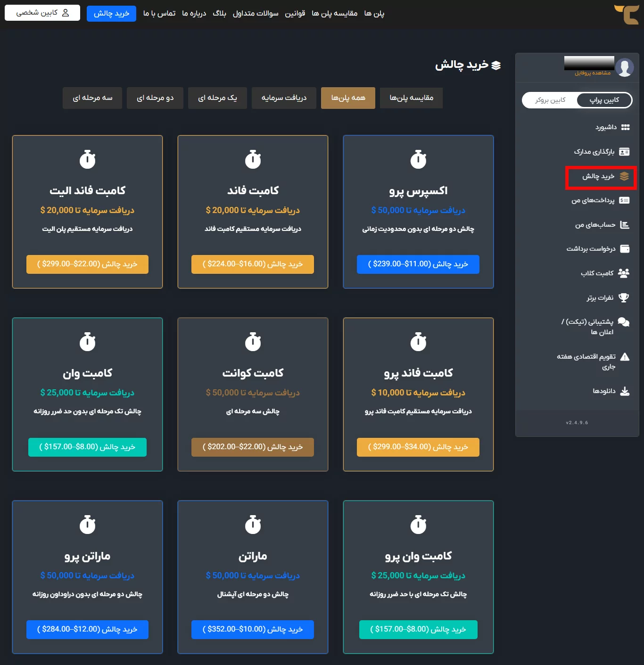The width and height of the screenshot is (644, 665).
Task: Click the حساب‌های من chart icon
Action: [625, 225]
